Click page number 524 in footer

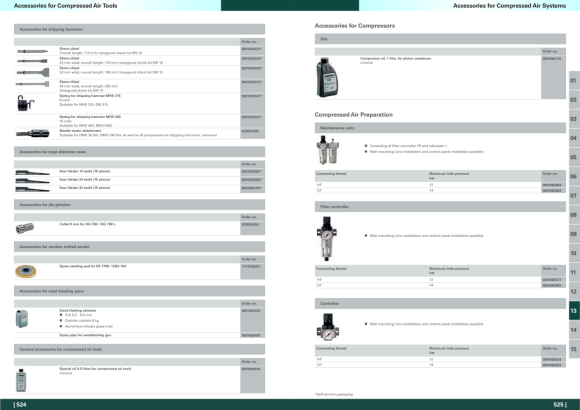[20, 404]
